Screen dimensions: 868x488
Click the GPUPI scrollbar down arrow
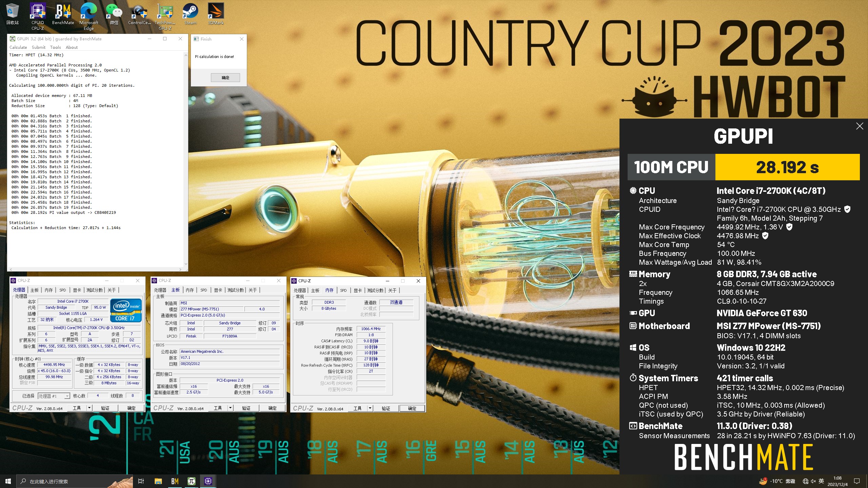(185, 264)
